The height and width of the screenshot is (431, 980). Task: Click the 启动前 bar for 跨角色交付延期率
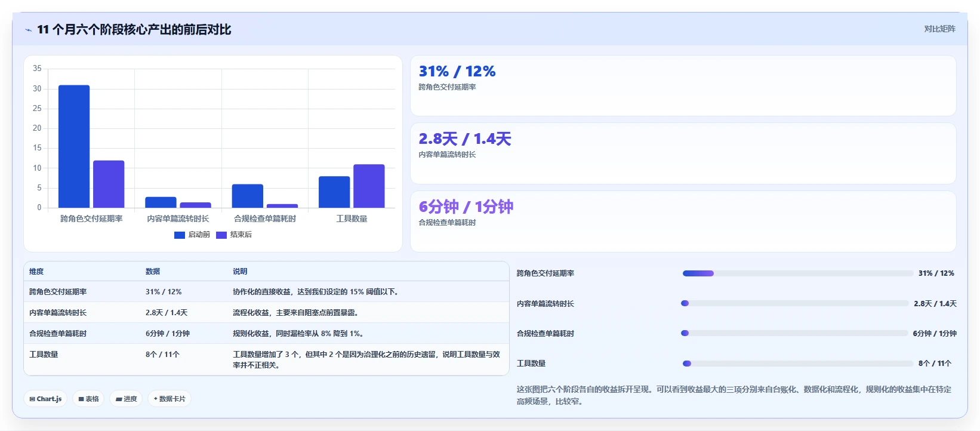pos(74,146)
